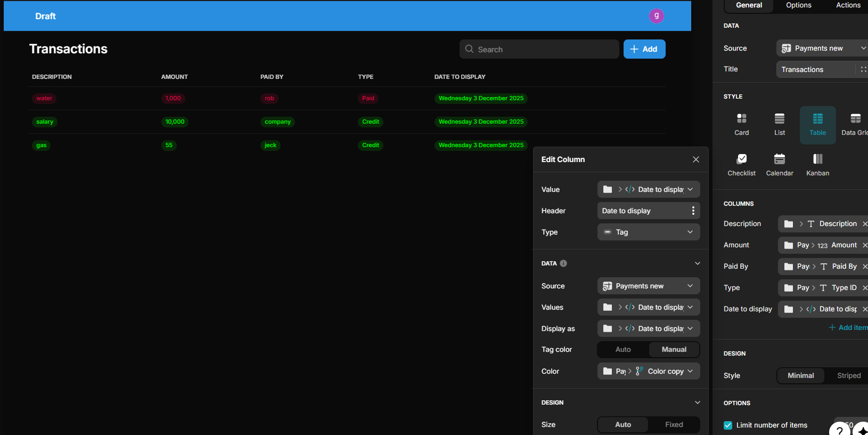Collapse the DATA section in Edit Column
This screenshot has width=868, height=435.
point(698,263)
